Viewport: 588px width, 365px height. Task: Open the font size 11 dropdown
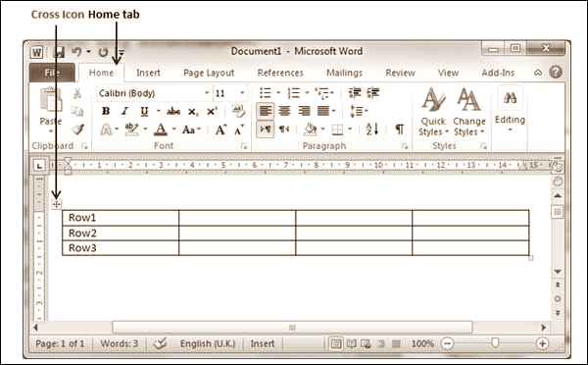tap(242, 93)
